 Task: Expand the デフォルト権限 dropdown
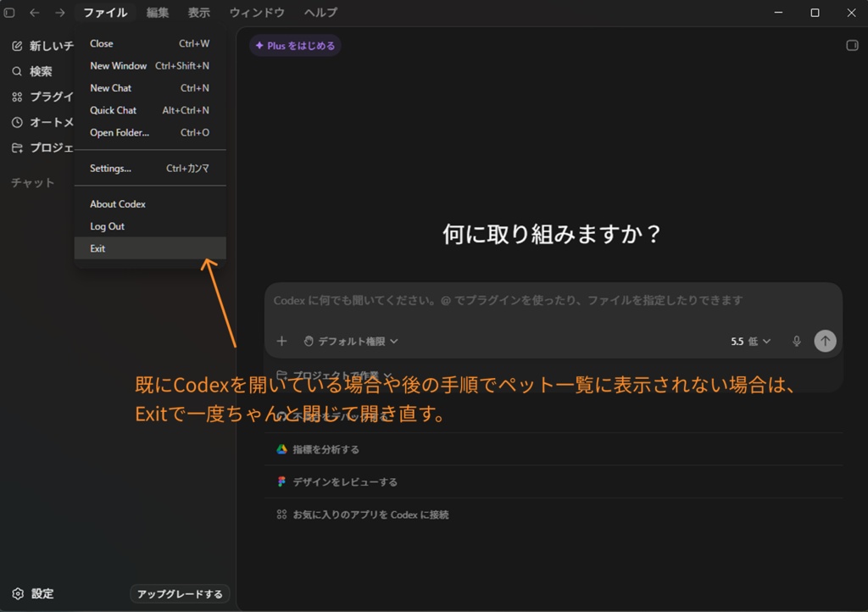[351, 341]
